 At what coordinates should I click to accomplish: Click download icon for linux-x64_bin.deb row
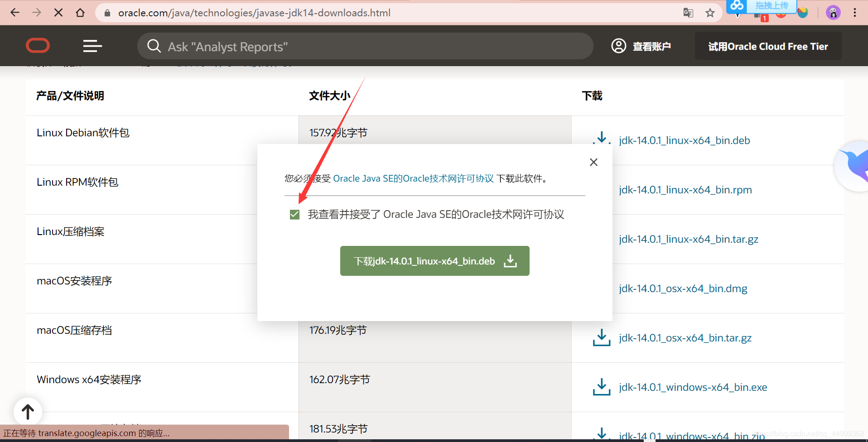point(602,138)
